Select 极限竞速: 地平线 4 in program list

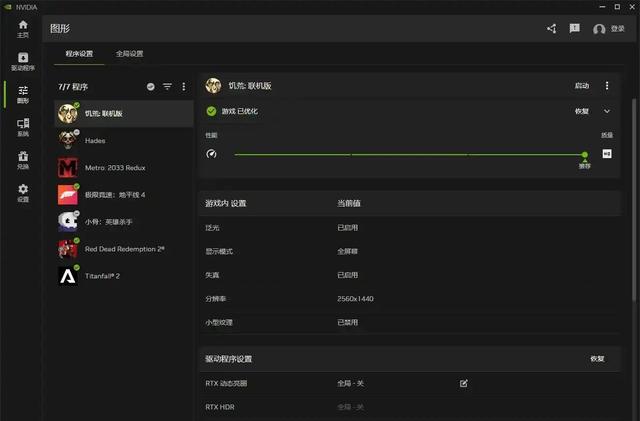coord(124,195)
